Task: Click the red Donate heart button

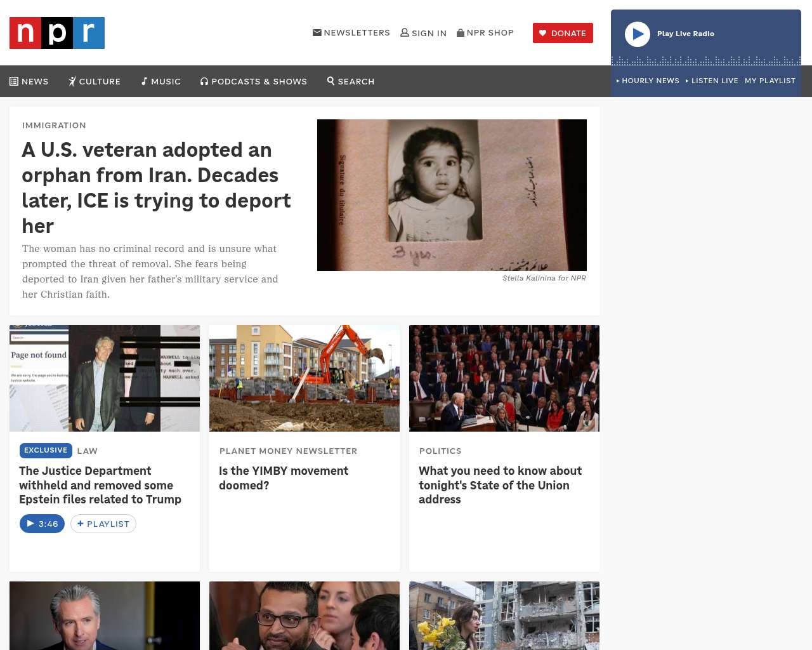Action: 563,33
